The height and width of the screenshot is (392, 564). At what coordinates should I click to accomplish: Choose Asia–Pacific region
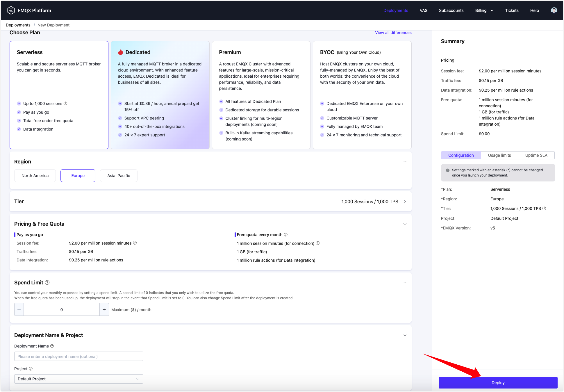coord(119,176)
